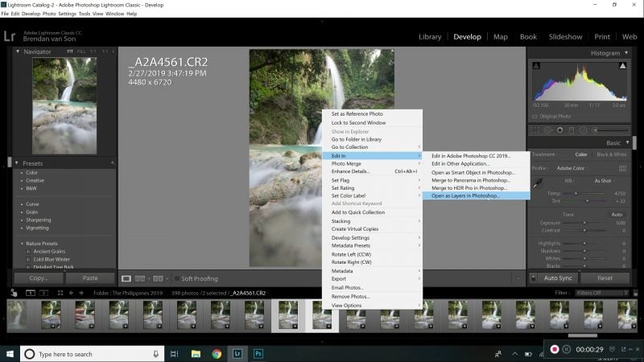The height and width of the screenshot is (362, 644).
Task: Toggle Cold Blue Winter preset checkbox
Action: (x=28, y=259)
